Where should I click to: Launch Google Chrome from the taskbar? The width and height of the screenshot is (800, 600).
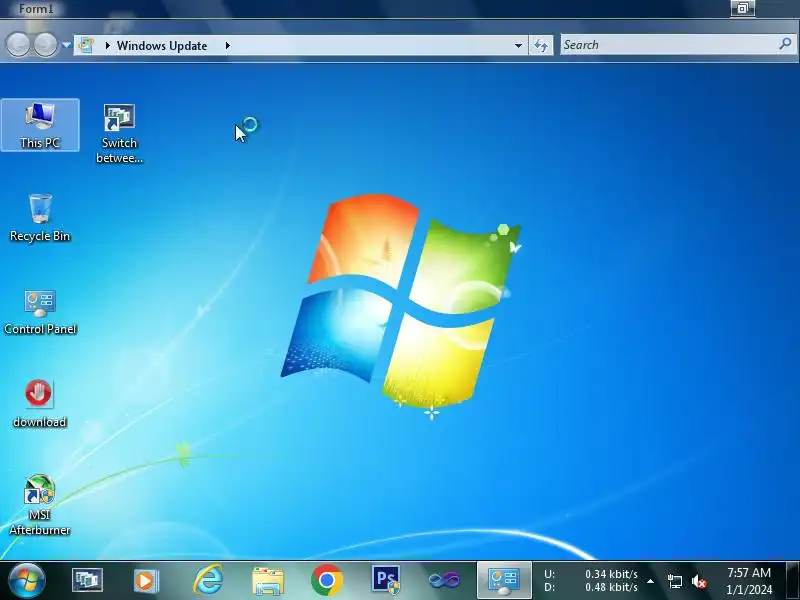point(327,580)
